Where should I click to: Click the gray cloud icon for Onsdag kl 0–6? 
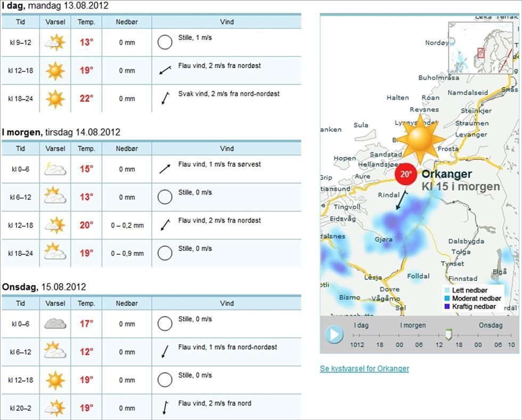(55, 324)
